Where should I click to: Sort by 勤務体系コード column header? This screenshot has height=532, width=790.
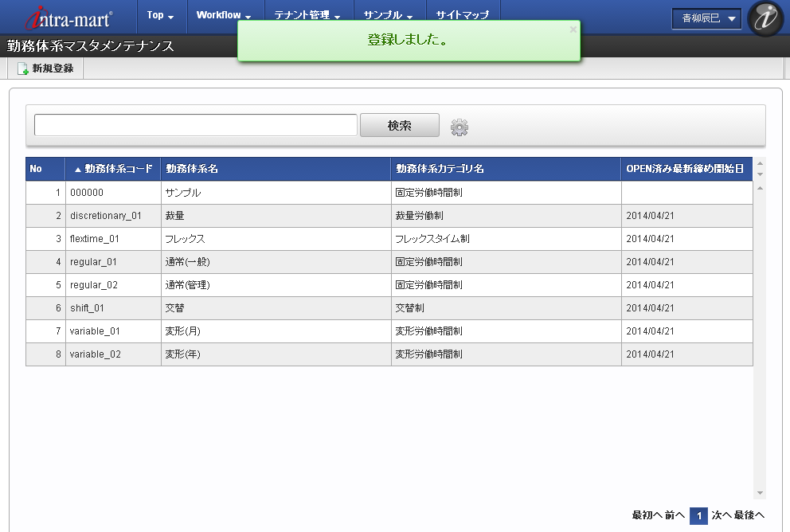pos(113,169)
